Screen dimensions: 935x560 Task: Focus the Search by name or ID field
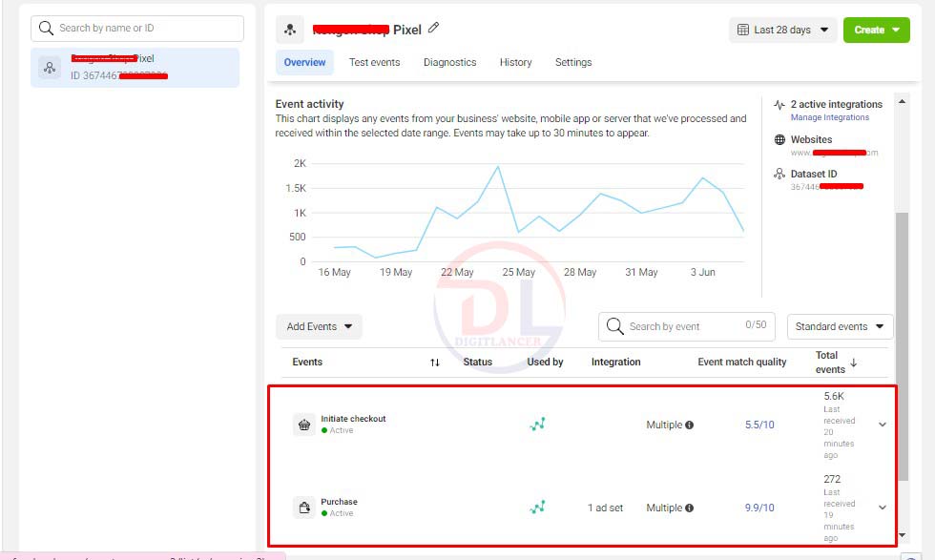137,29
